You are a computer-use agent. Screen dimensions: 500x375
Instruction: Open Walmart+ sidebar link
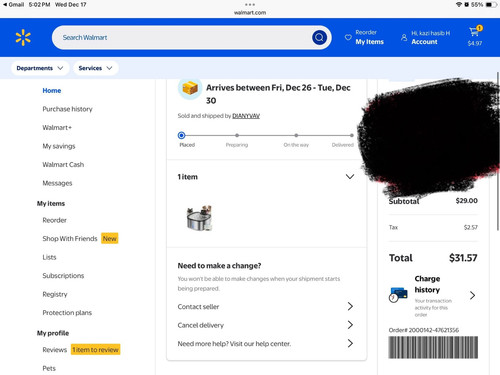(57, 127)
